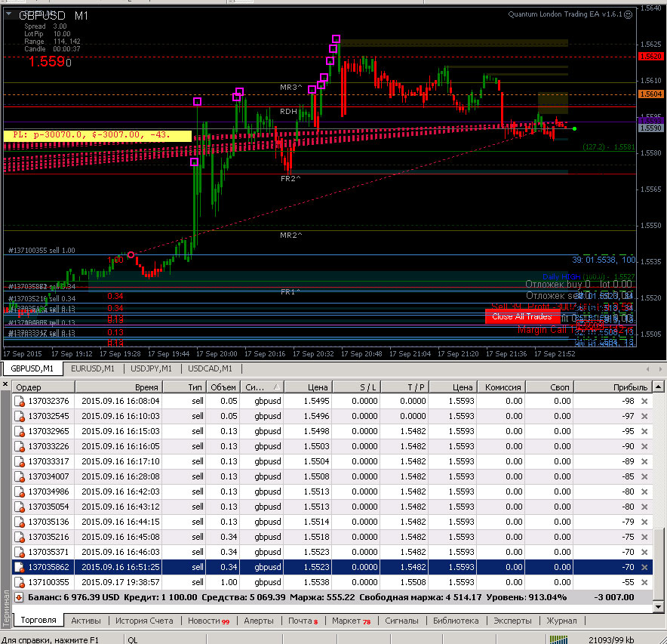Select the #137100355 sell 1.00 line label

[41, 251]
